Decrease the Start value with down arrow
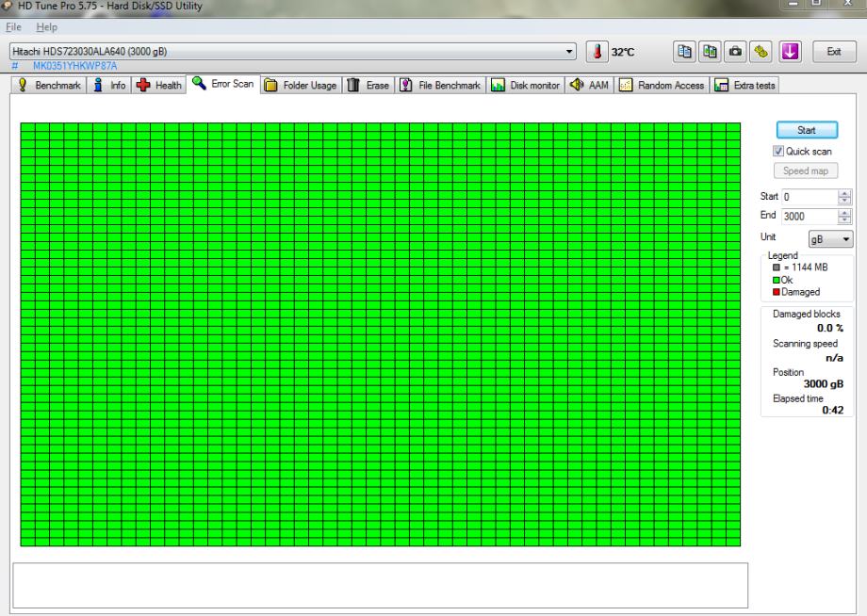This screenshot has width=867, height=616. click(x=843, y=201)
